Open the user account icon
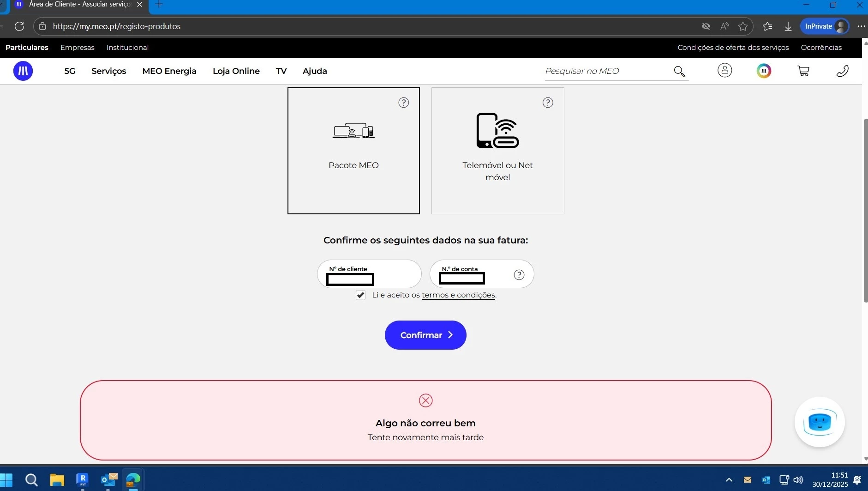This screenshot has height=491, width=868. coord(724,70)
